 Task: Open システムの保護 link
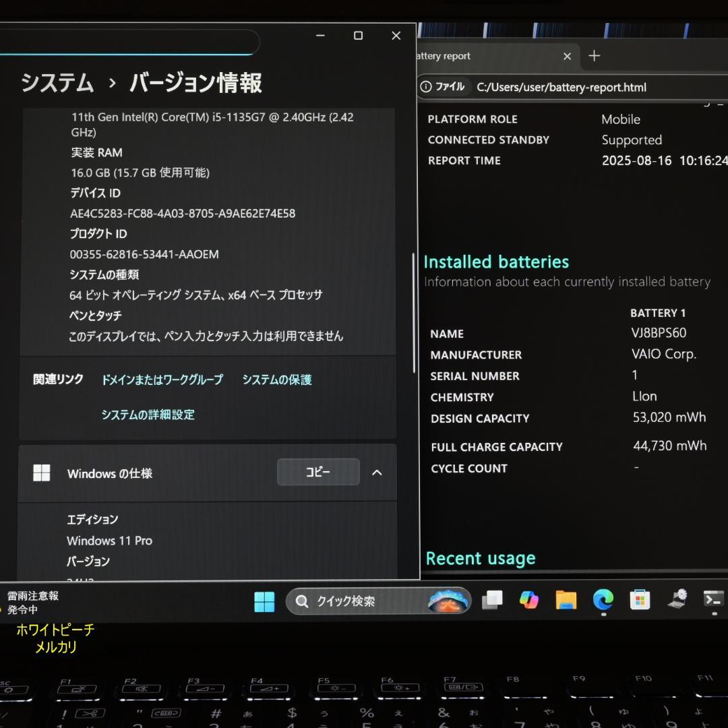276,380
